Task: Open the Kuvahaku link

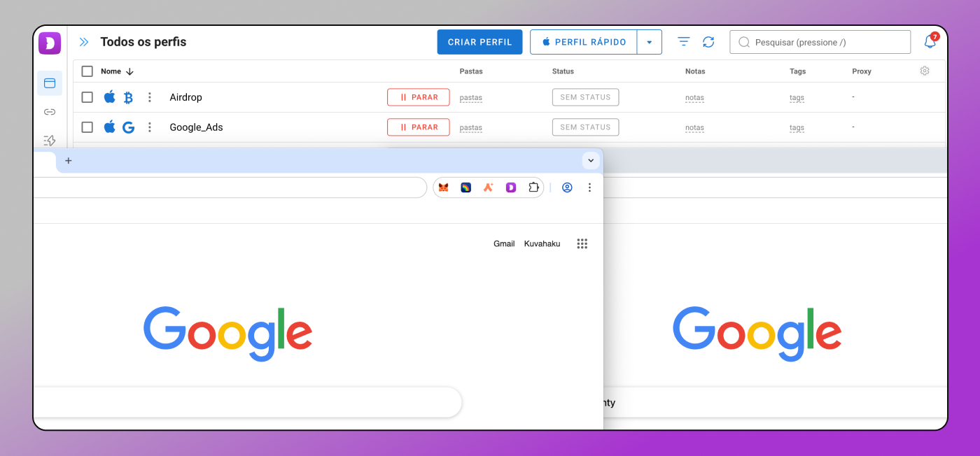Action: [542, 243]
